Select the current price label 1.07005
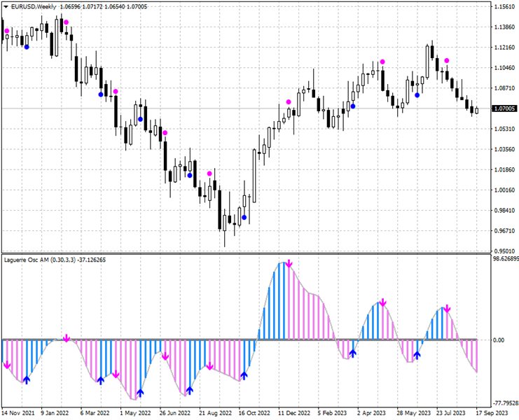 [x=504, y=109]
